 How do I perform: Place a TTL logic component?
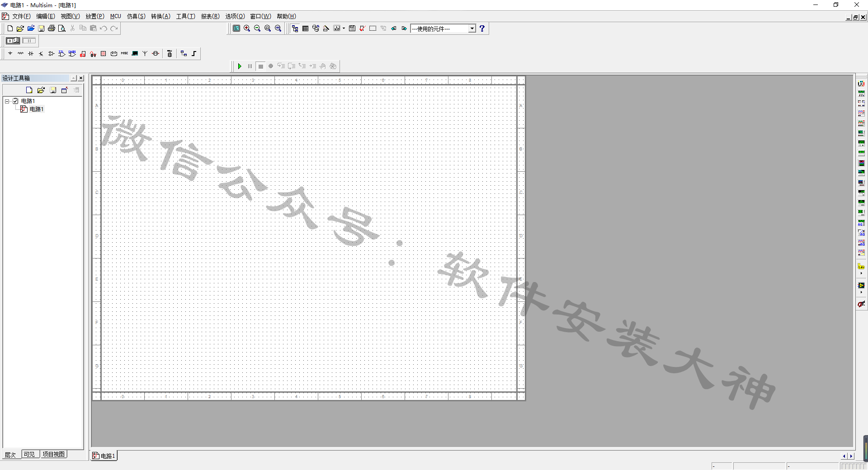click(x=62, y=53)
